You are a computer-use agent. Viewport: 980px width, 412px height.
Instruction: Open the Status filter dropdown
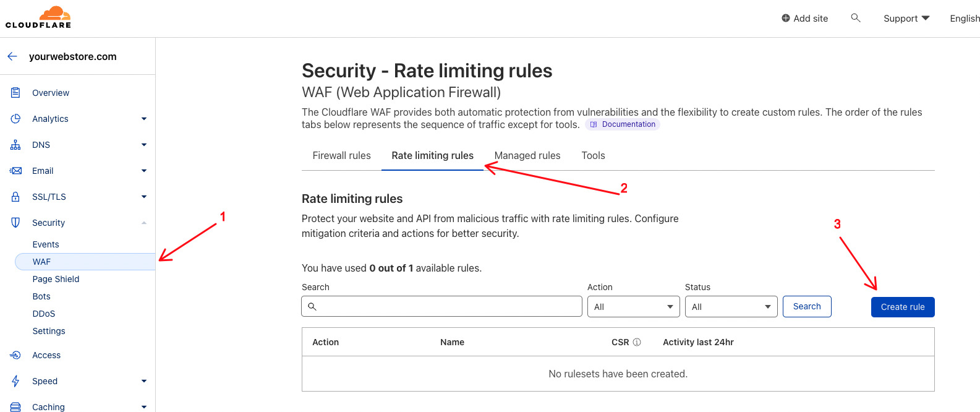pos(731,306)
